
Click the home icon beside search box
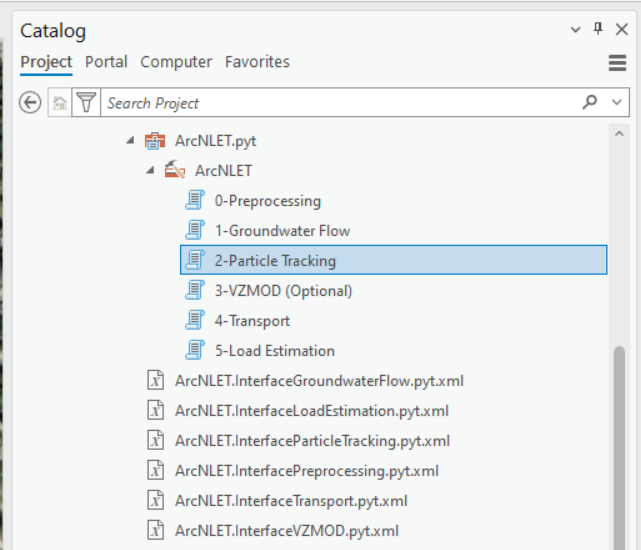click(60, 103)
